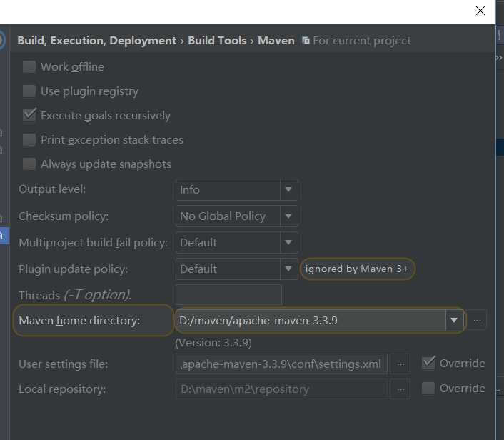Go to Build, Execution, Deployment breadcrumb
The height and width of the screenshot is (440, 504).
tap(97, 41)
